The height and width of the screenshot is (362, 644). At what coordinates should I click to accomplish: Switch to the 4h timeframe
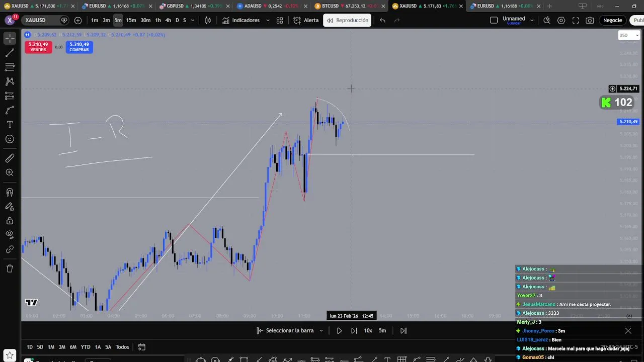[168, 20]
